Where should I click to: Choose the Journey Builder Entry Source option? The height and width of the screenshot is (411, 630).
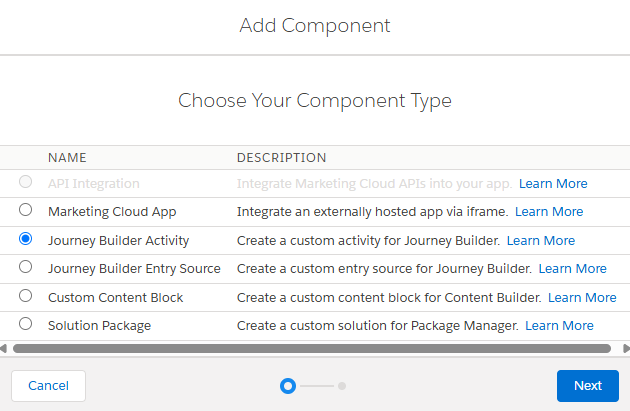point(26,267)
